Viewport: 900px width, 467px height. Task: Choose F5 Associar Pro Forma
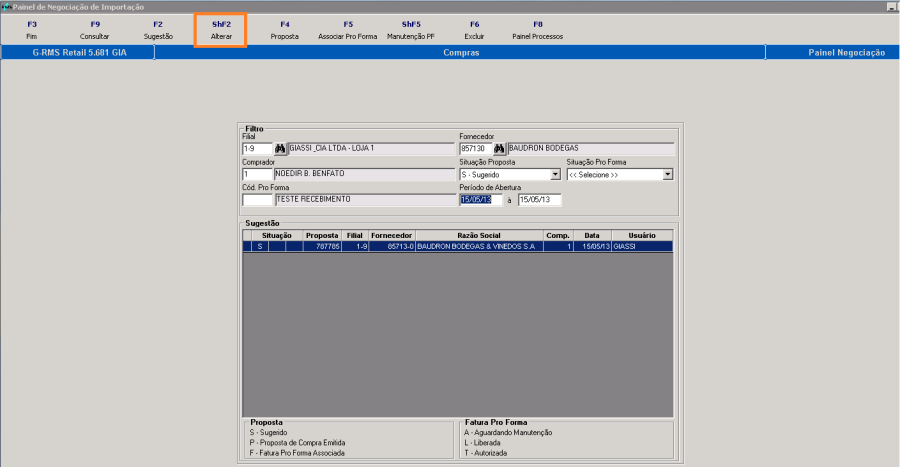point(348,30)
